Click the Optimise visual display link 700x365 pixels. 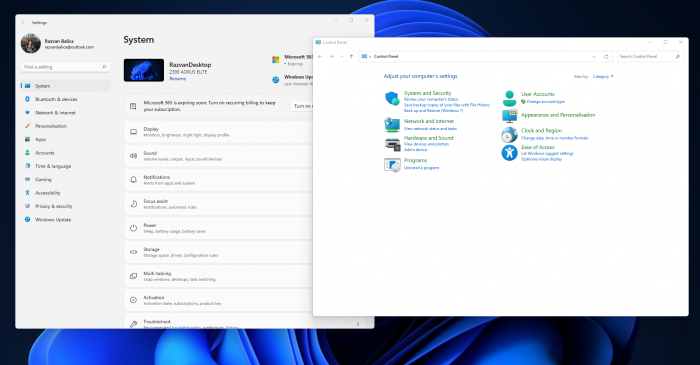(542, 159)
